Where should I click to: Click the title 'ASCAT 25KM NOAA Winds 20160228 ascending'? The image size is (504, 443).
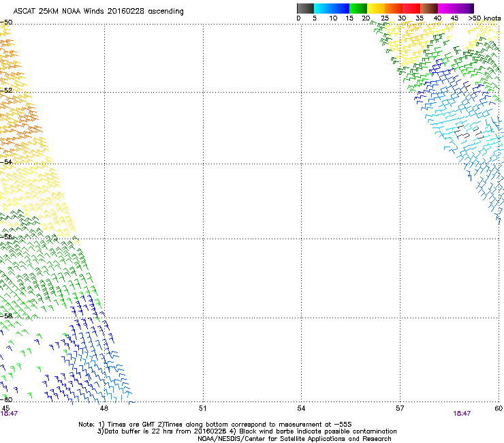(98, 12)
